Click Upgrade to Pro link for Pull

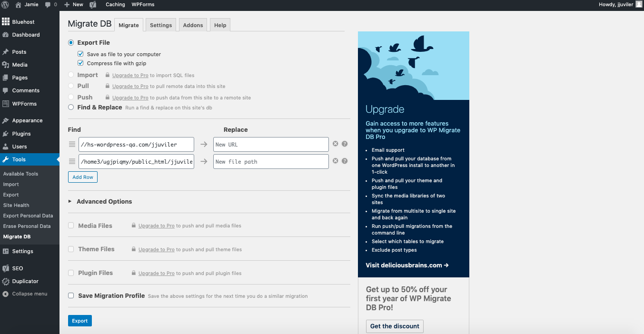point(130,86)
